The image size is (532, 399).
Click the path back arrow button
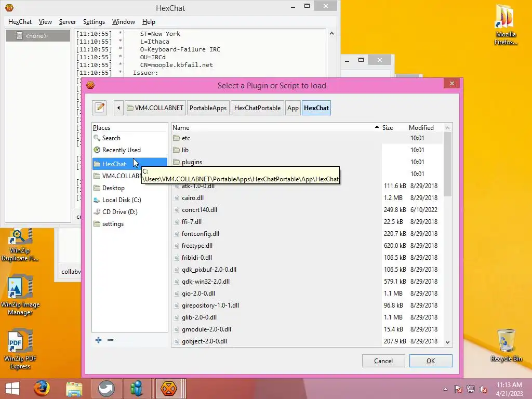click(118, 108)
